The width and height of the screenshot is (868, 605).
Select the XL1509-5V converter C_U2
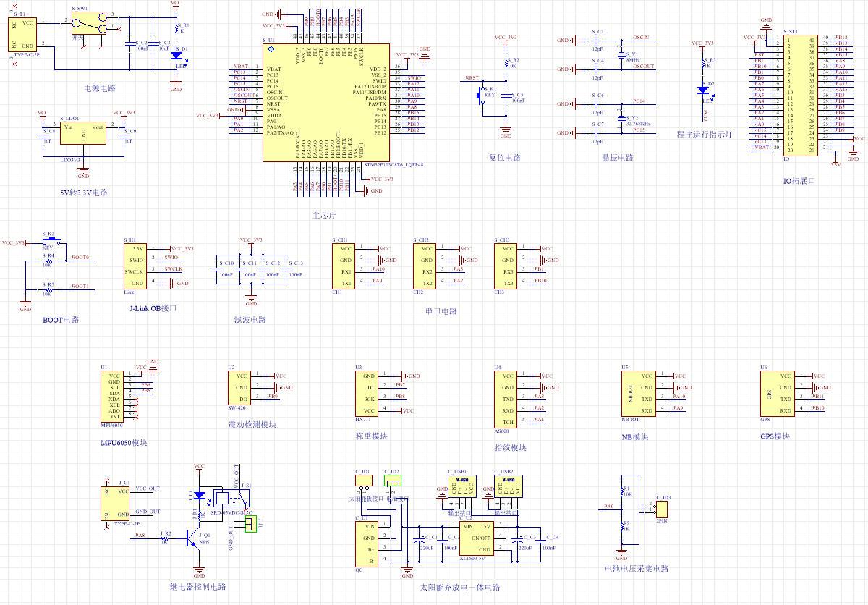[x=478, y=538]
